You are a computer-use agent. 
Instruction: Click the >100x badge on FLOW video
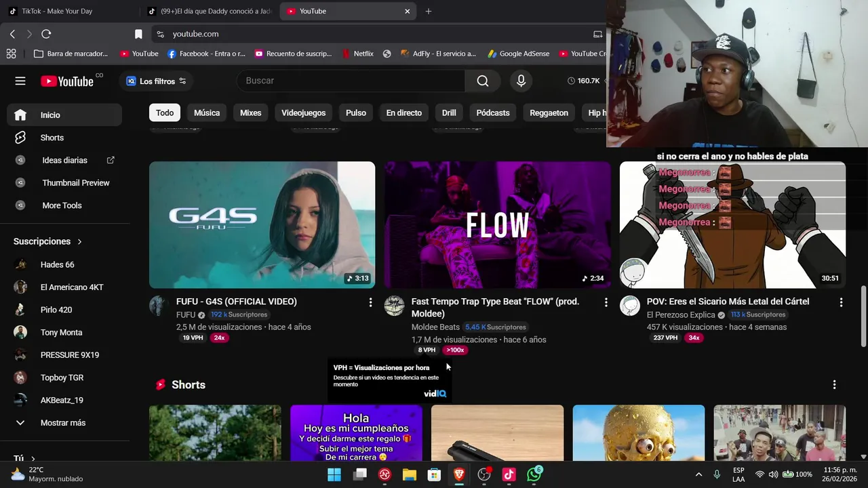pos(455,350)
